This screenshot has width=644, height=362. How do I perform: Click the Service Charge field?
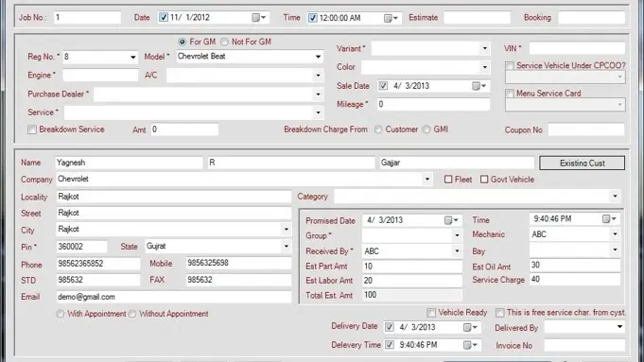575,279
